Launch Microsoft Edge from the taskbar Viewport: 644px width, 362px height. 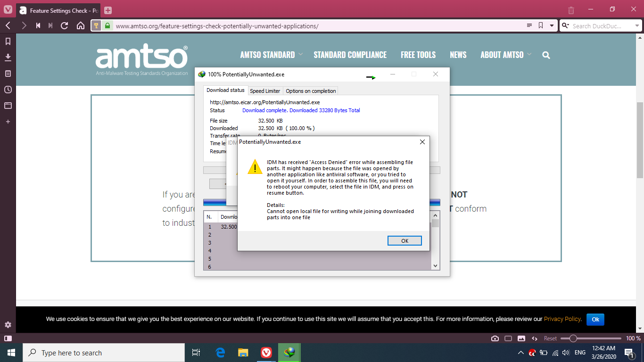[x=220, y=353]
